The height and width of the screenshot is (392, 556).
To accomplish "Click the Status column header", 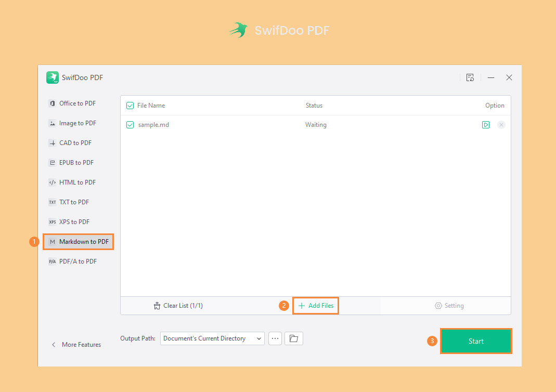I will point(314,106).
